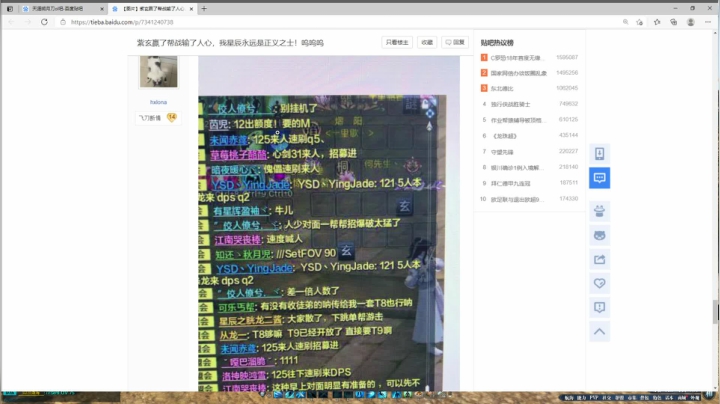Click the share sidebar icon
720x404 pixels.
[x=599, y=259]
